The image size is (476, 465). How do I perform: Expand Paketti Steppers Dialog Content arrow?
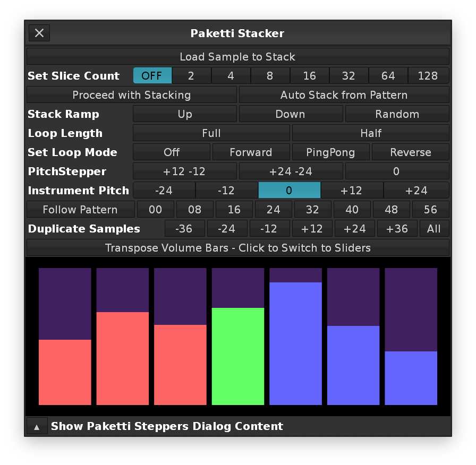(x=37, y=426)
